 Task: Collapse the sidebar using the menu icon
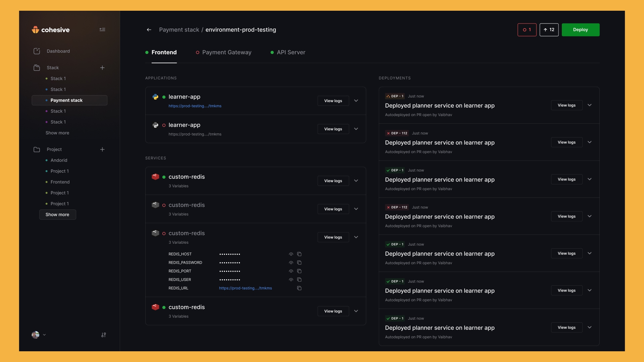(102, 29)
